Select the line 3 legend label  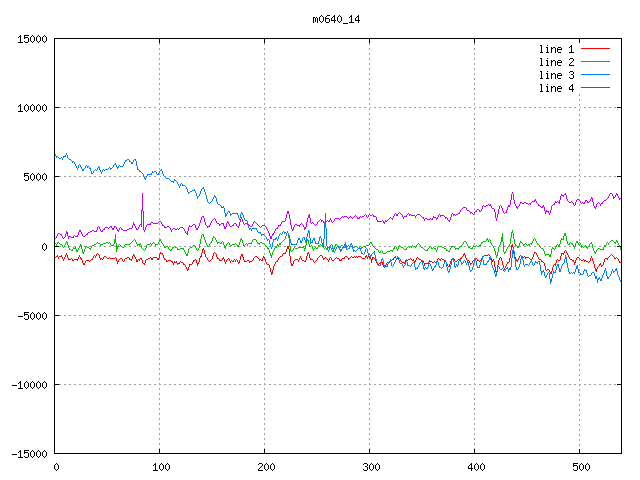pos(556,75)
